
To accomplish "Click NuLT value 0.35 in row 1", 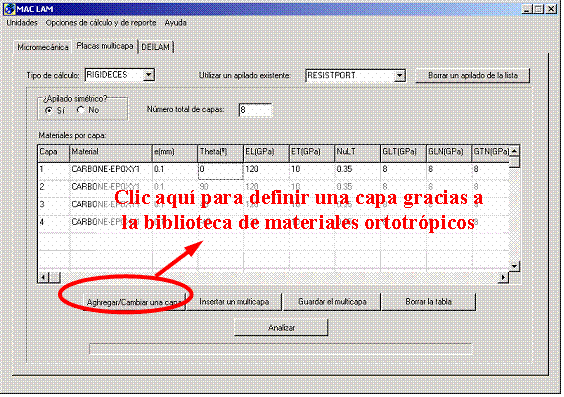I will tap(357, 171).
